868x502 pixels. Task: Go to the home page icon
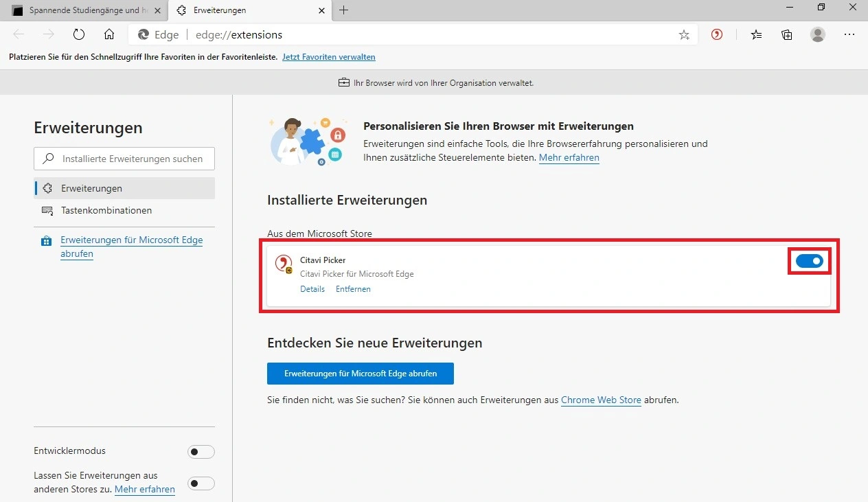pyautogui.click(x=108, y=34)
